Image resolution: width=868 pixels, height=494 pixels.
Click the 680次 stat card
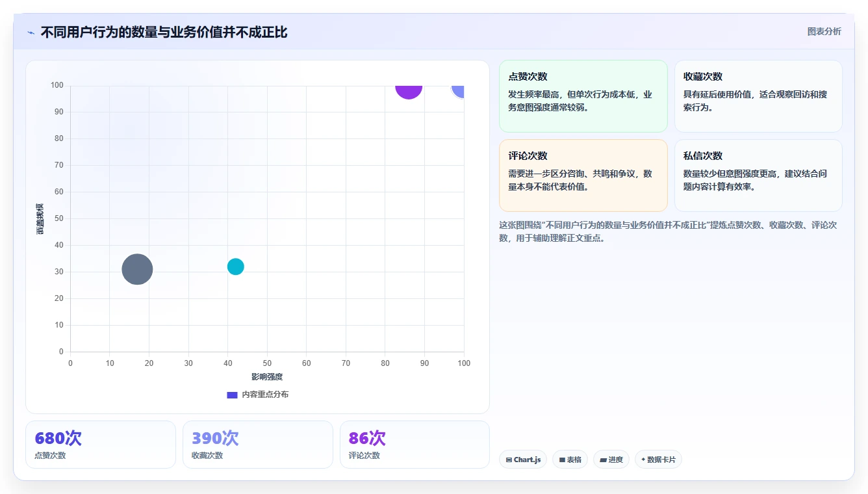pos(101,445)
